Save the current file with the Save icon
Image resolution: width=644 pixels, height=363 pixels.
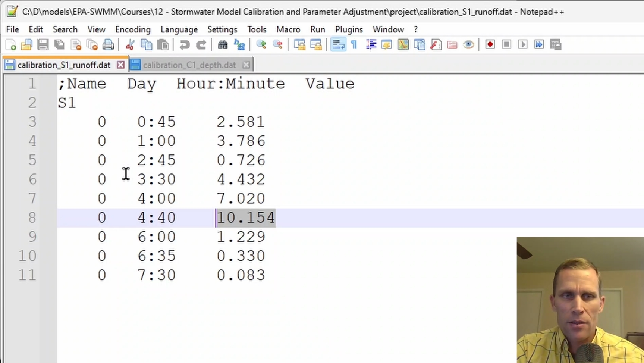click(43, 45)
